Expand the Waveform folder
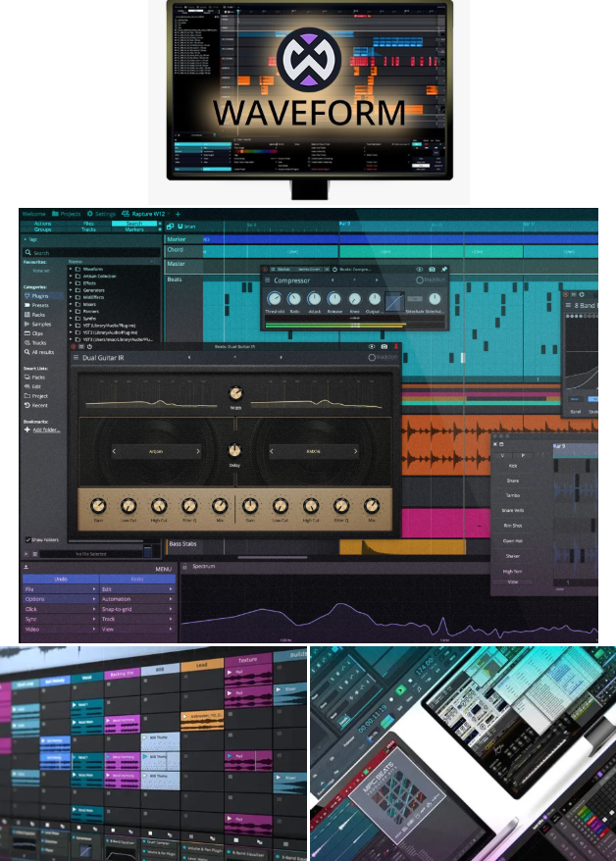This screenshot has height=861, width=616. [x=71, y=269]
